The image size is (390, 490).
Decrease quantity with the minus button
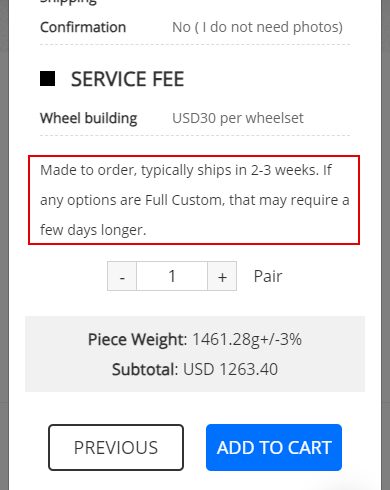[122, 276]
